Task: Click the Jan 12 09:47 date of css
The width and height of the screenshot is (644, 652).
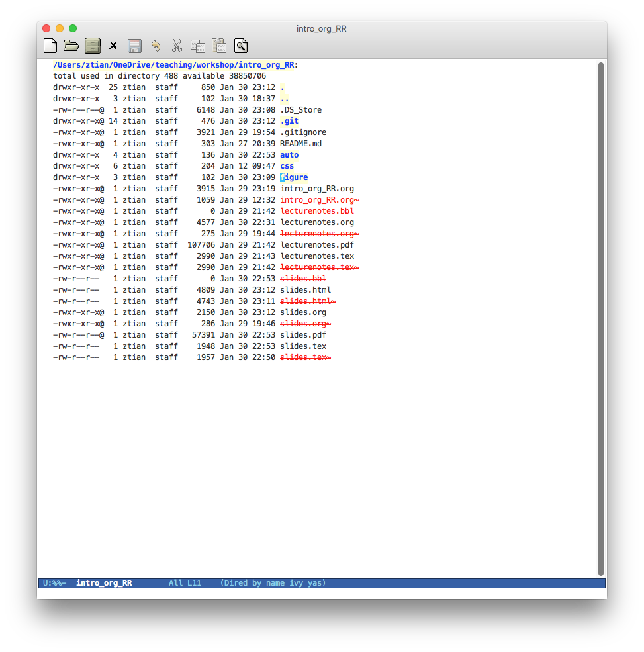Action: pos(248,166)
